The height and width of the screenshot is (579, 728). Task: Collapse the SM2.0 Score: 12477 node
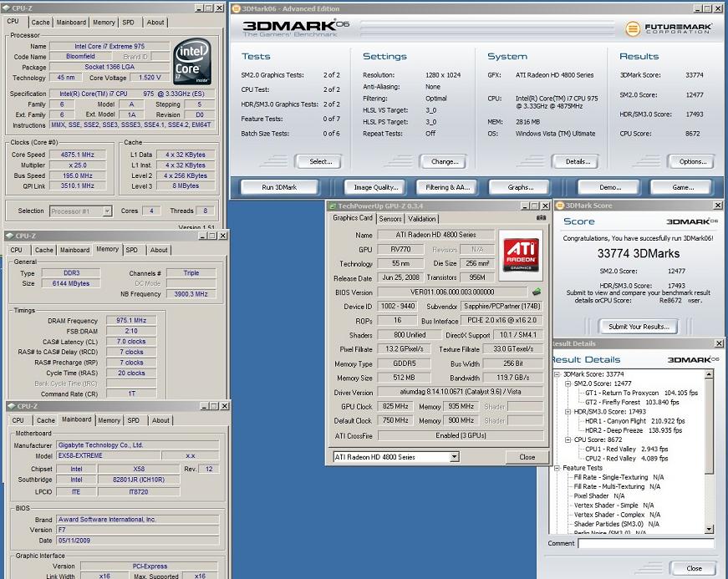[x=568, y=383]
